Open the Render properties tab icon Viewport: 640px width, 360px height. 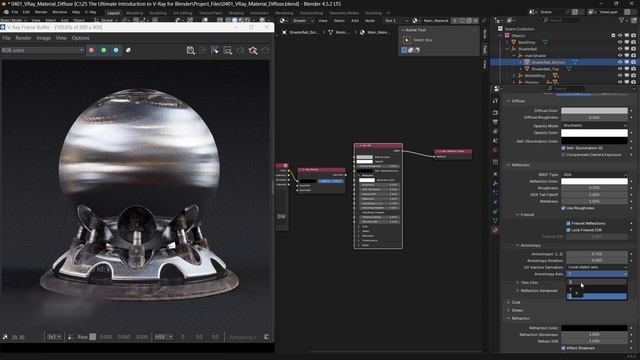click(495, 113)
